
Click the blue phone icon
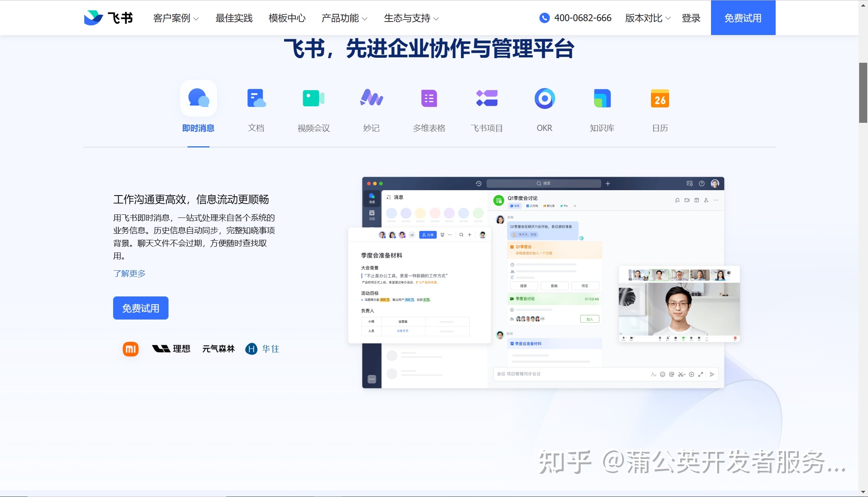(x=544, y=18)
